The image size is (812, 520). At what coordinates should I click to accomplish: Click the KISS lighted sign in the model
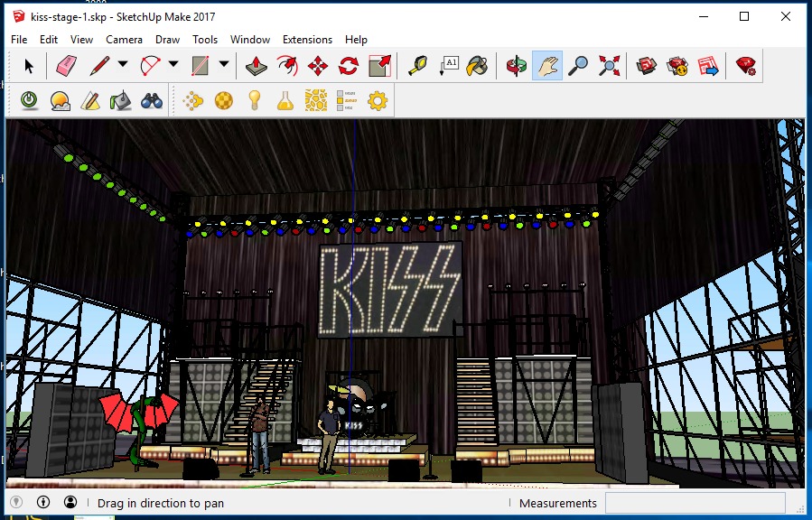coord(390,290)
